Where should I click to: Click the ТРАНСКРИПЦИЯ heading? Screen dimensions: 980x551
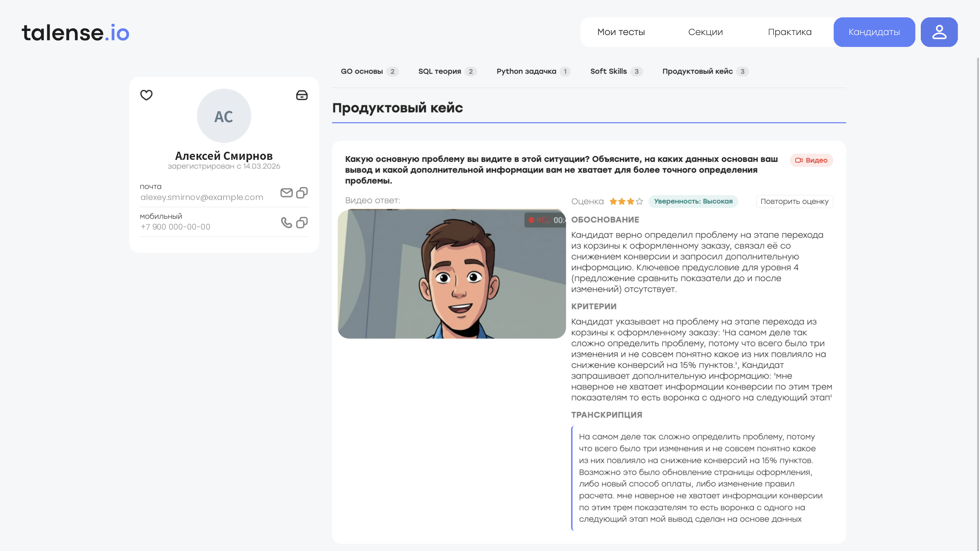pyautogui.click(x=606, y=415)
